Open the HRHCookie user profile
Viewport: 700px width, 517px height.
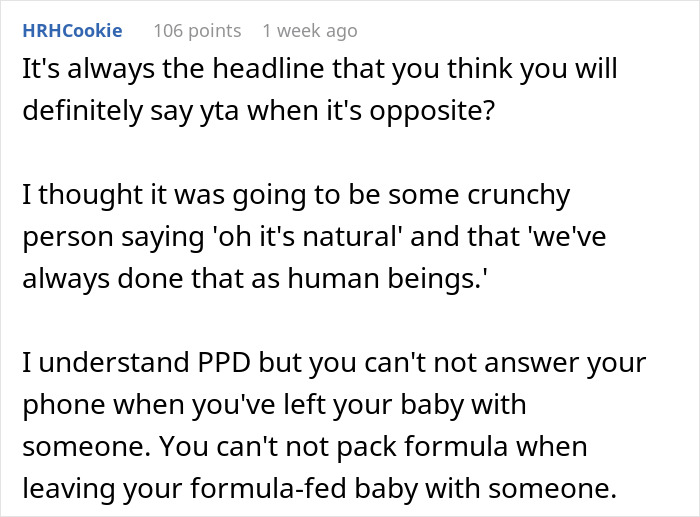click(x=70, y=31)
